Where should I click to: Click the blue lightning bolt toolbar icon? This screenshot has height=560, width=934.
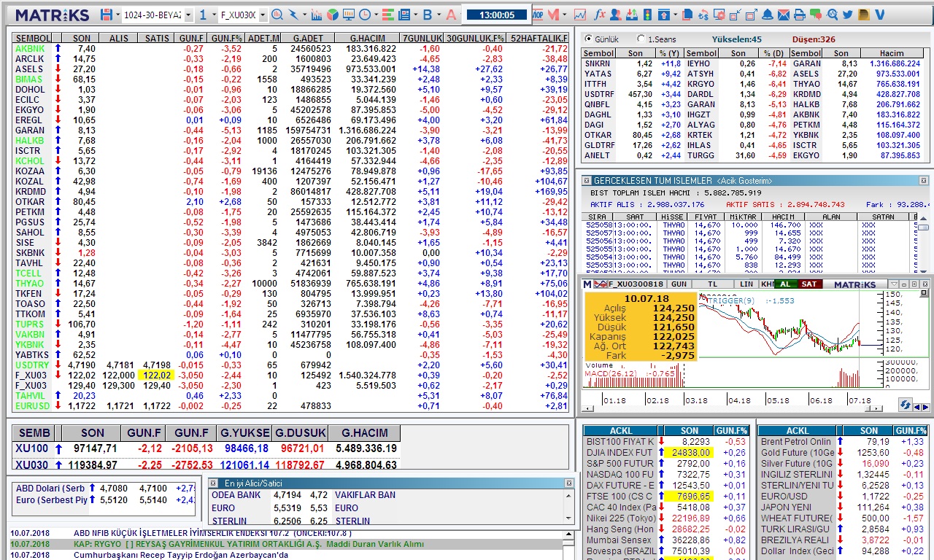(x=293, y=15)
